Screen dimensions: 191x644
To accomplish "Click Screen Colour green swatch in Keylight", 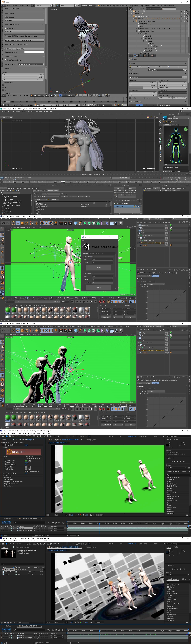I will coord(26,461).
